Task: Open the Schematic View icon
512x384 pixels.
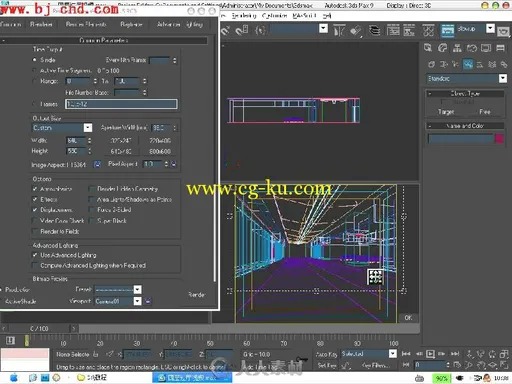Action: tap(409, 30)
